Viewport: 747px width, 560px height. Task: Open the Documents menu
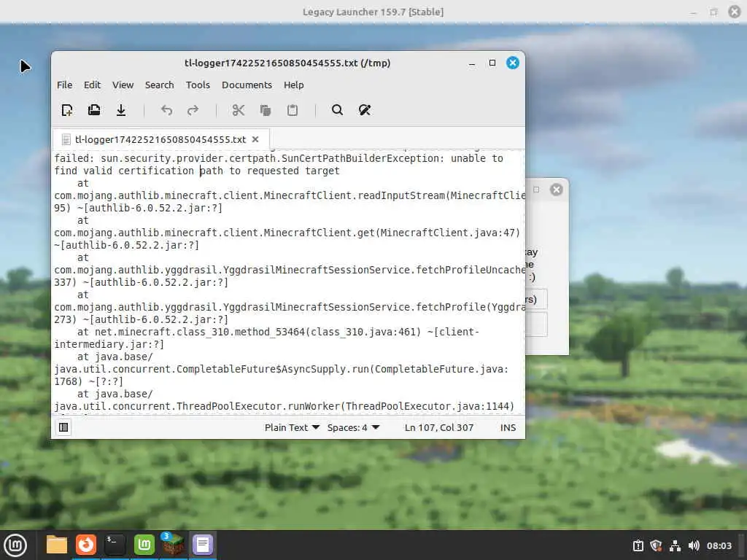tap(247, 85)
